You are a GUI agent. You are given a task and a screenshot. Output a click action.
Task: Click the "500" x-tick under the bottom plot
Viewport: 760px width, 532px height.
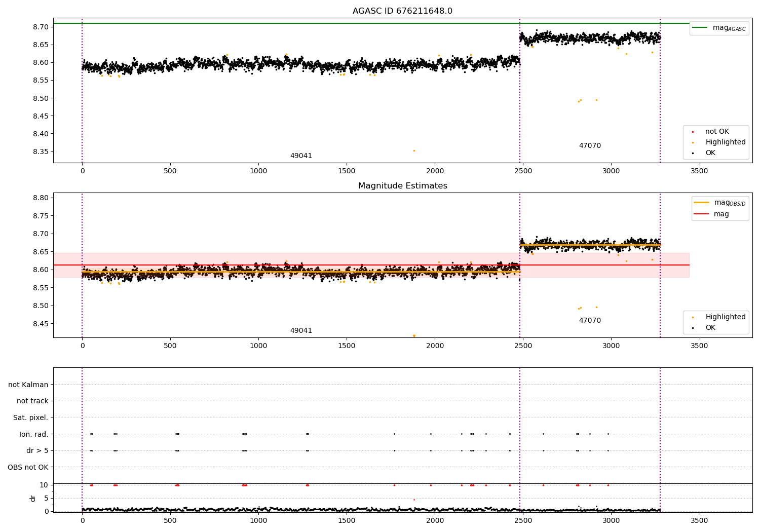coord(170,521)
